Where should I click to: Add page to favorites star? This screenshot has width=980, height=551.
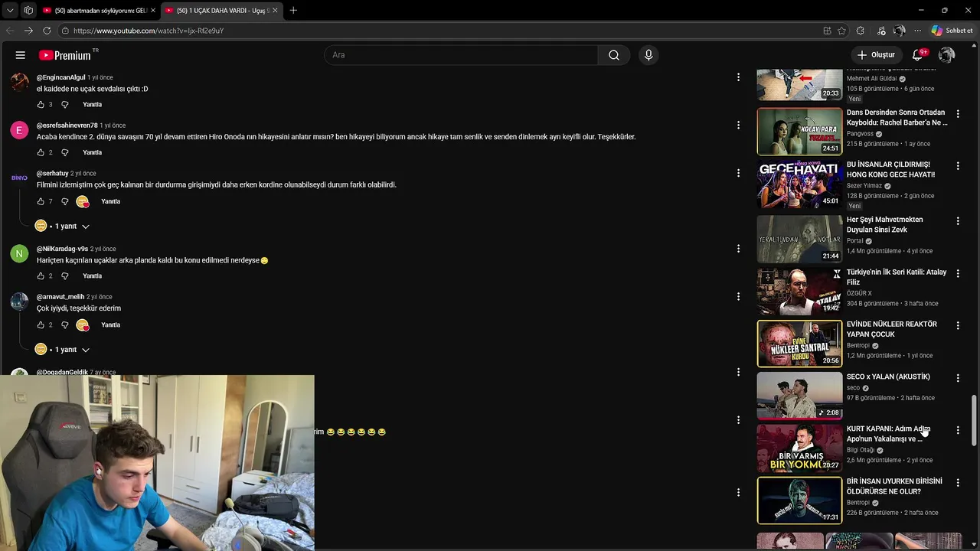pos(842,31)
